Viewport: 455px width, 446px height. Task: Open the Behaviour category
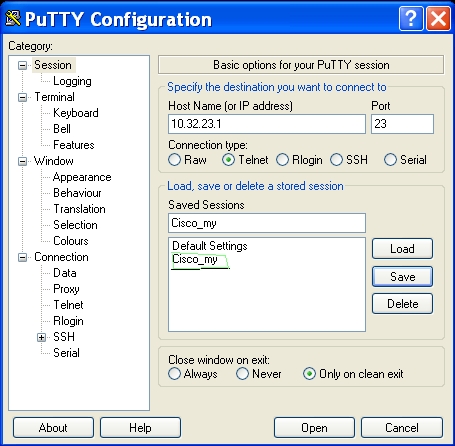pyautogui.click(x=77, y=193)
